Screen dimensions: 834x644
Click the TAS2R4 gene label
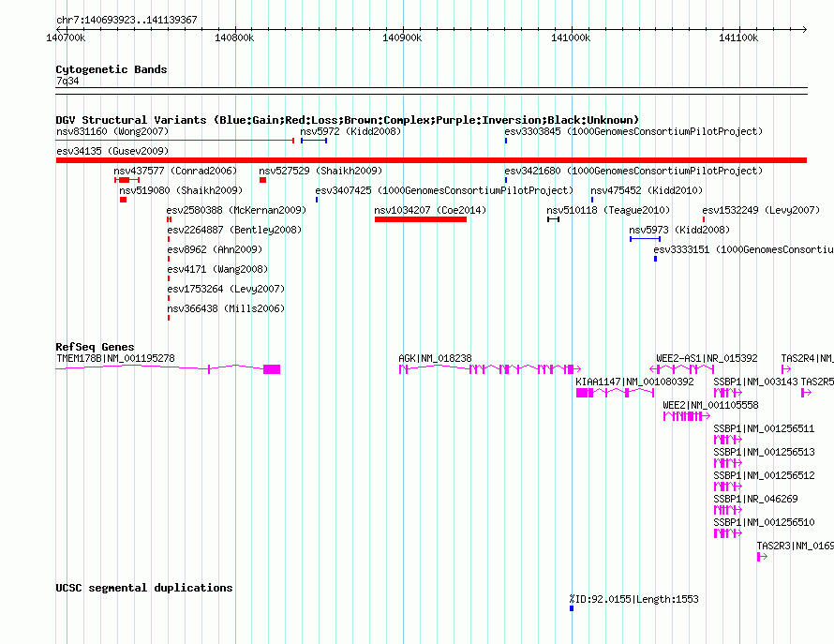coord(807,359)
